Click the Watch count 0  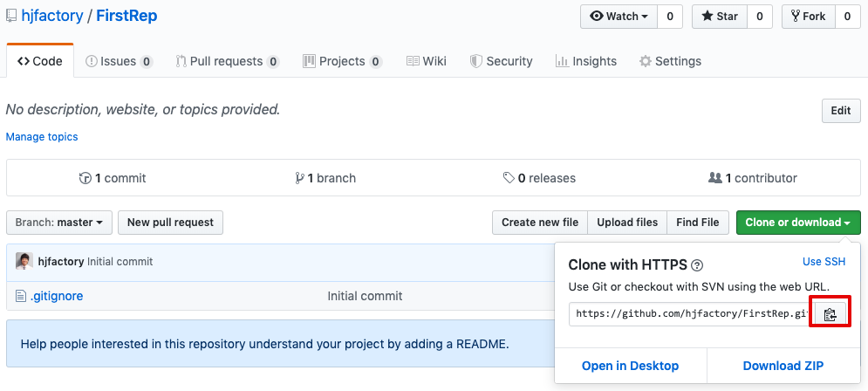click(x=670, y=17)
